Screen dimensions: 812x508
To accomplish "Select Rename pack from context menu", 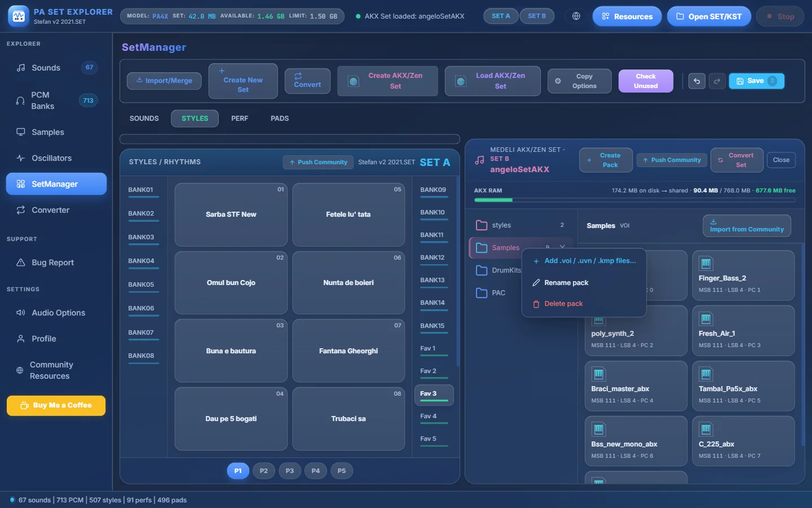I will [x=584, y=283].
